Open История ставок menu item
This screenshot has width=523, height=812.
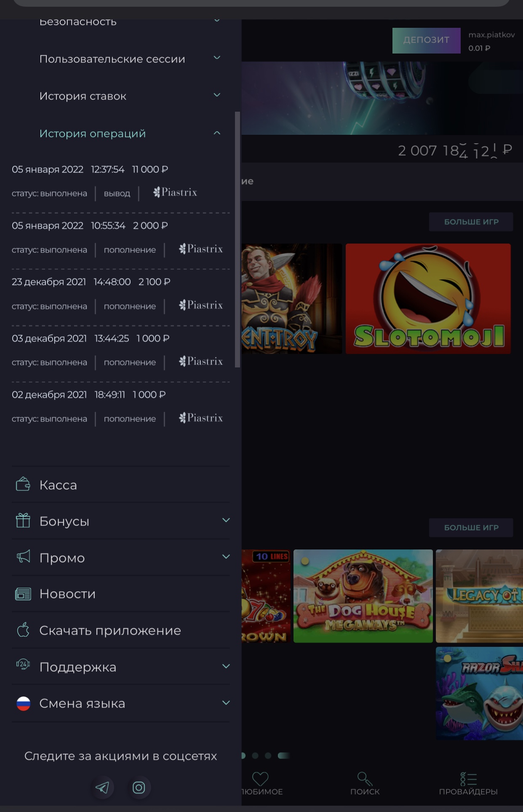[x=83, y=96]
